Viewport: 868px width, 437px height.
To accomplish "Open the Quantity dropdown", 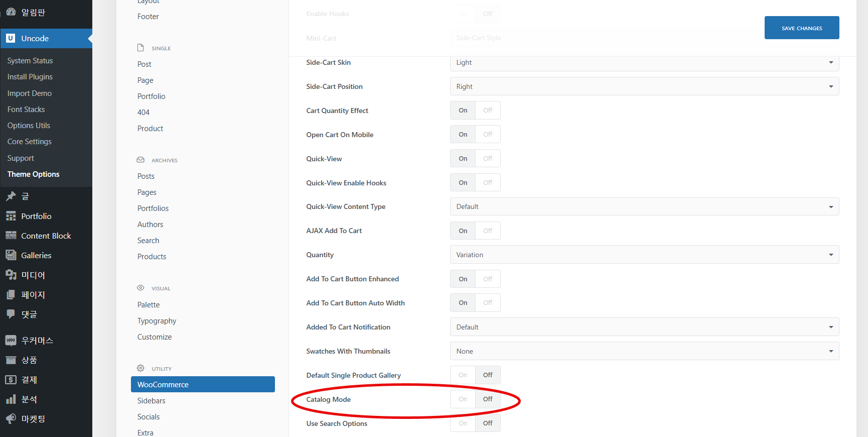I will [644, 255].
